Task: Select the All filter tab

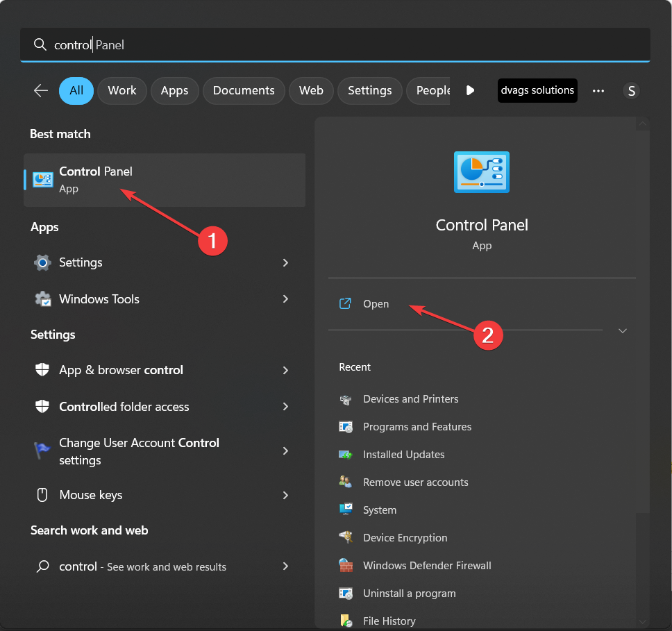Action: click(76, 90)
